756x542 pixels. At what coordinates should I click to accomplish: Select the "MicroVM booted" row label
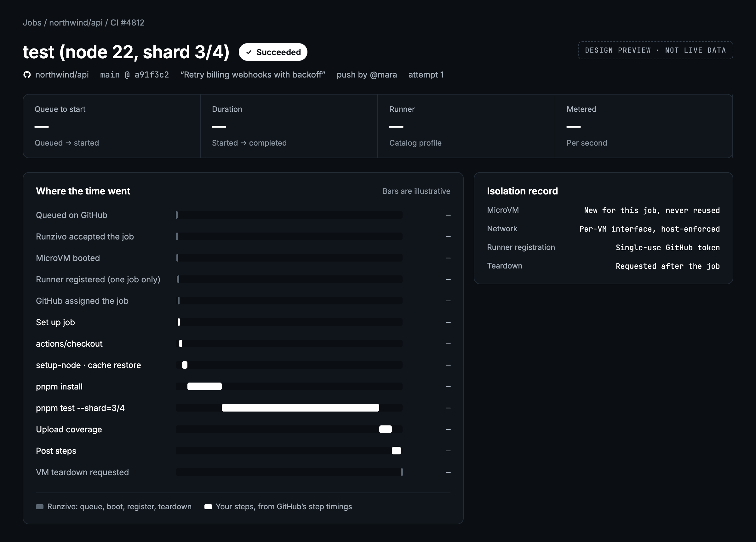[x=68, y=258]
